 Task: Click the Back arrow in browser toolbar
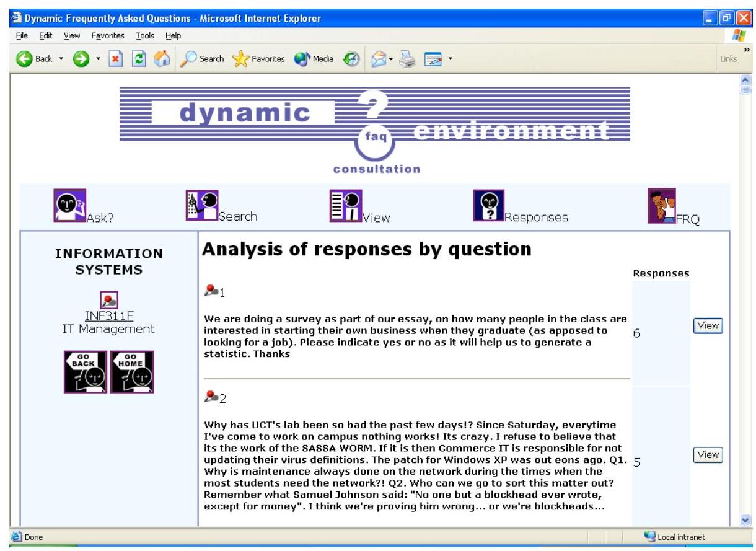coord(25,59)
